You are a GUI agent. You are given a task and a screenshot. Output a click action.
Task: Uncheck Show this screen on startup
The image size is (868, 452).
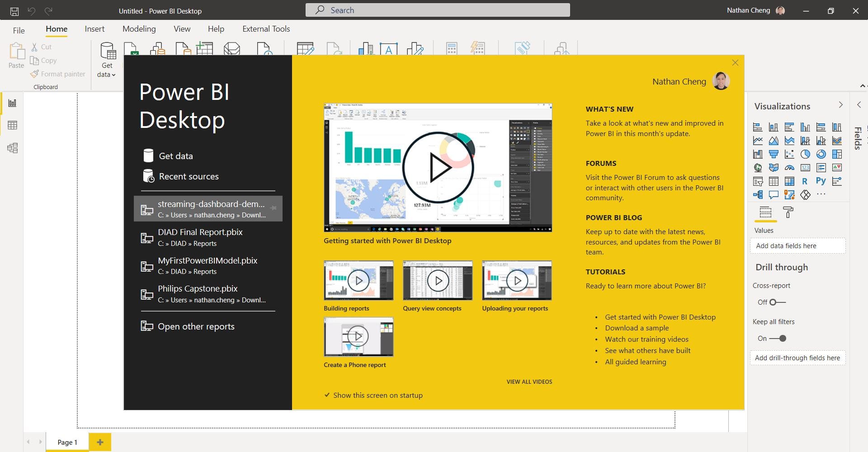pos(327,395)
